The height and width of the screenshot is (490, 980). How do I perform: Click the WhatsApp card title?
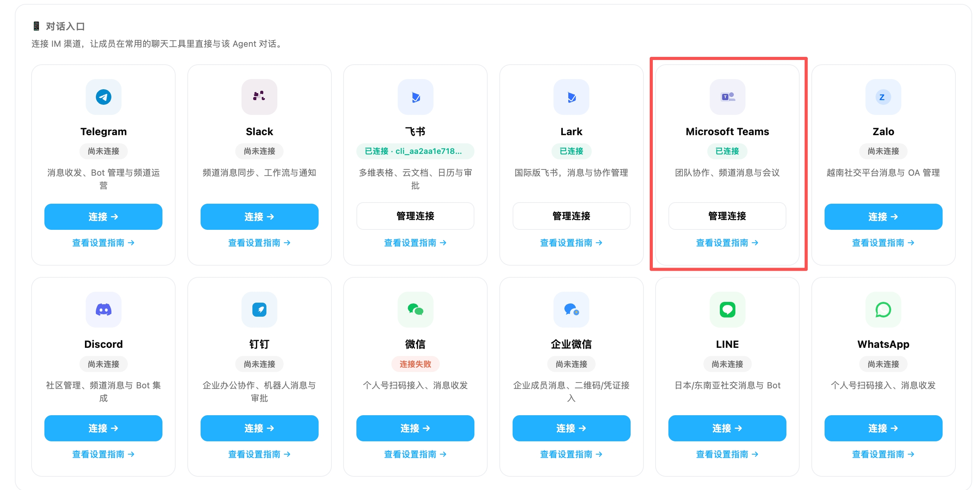(x=883, y=344)
